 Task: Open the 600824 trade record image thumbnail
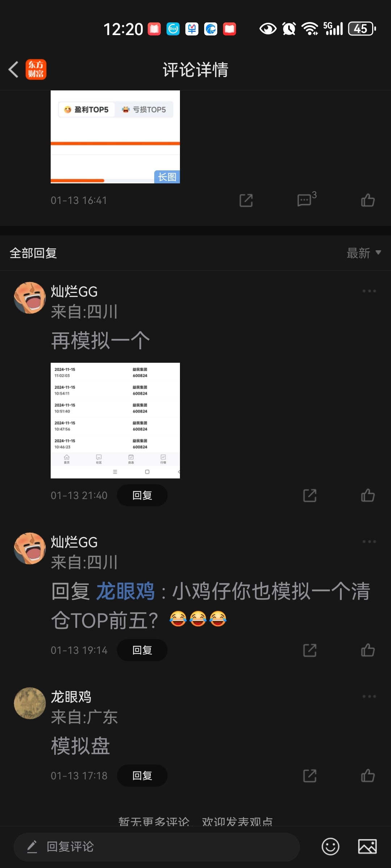tap(115, 420)
